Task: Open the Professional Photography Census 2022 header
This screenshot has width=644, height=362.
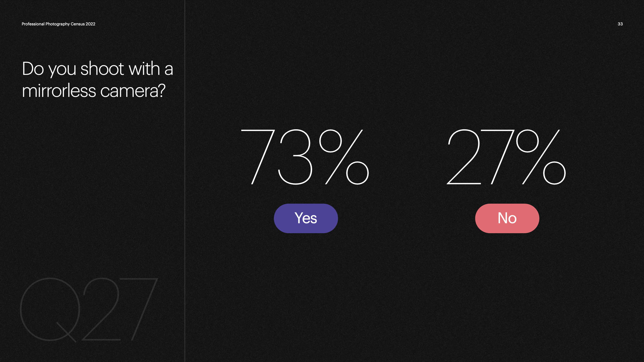Action: tap(59, 24)
